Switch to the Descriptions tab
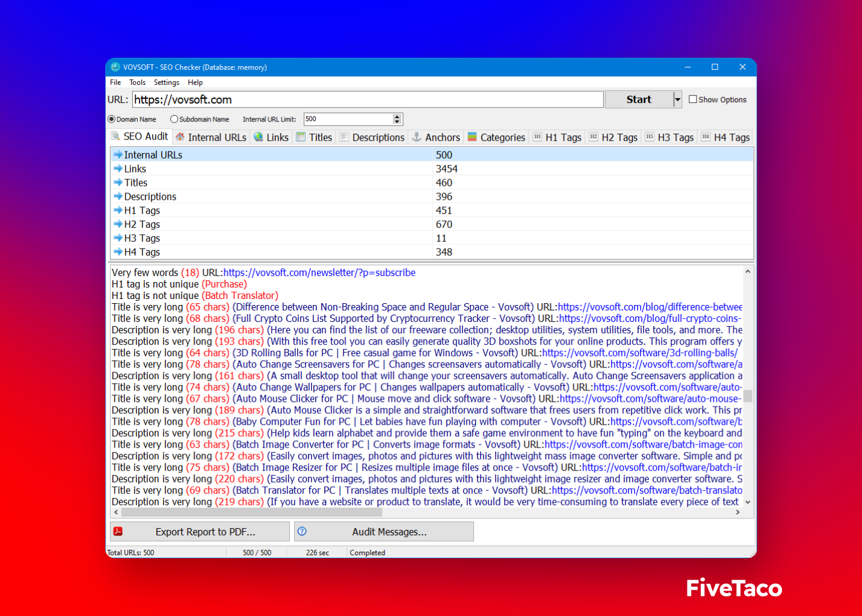This screenshot has width=862, height=616. coord(372,137)
